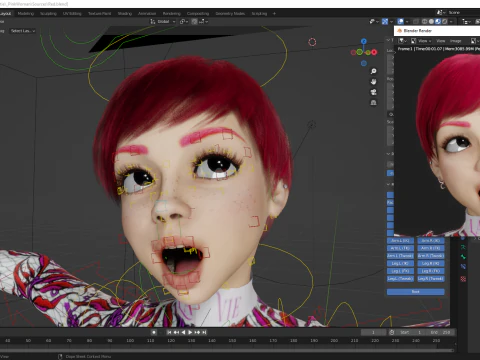The image size is (480, 360).
Task: Open scene browse dropdown beside Scene field
Action: [441, 12]
